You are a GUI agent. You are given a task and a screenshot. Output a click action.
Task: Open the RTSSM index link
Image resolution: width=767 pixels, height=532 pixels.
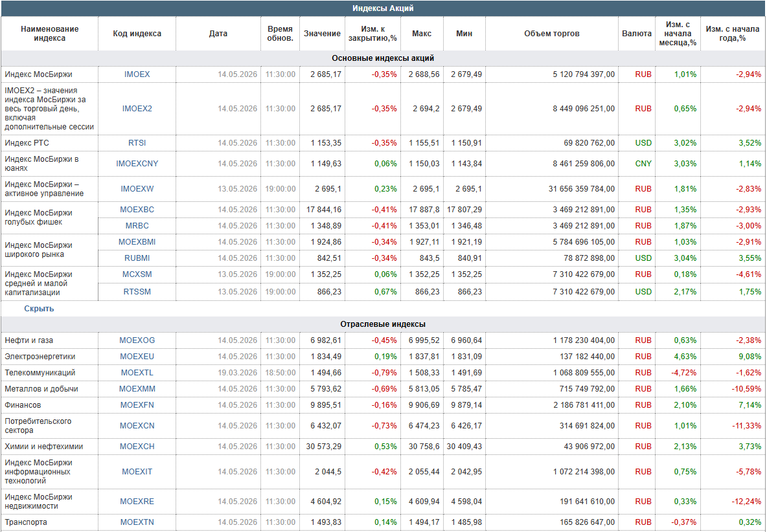tap(137, 292)
